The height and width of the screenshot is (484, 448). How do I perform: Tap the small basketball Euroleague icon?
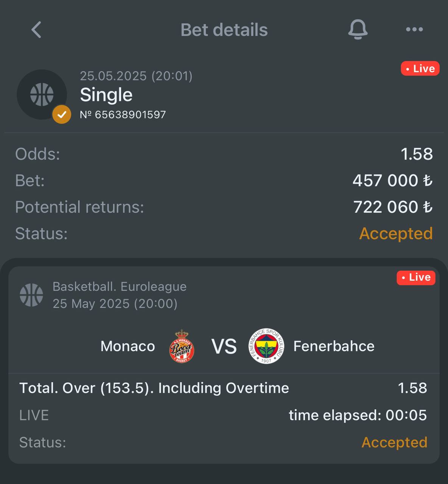pos(31,295)
